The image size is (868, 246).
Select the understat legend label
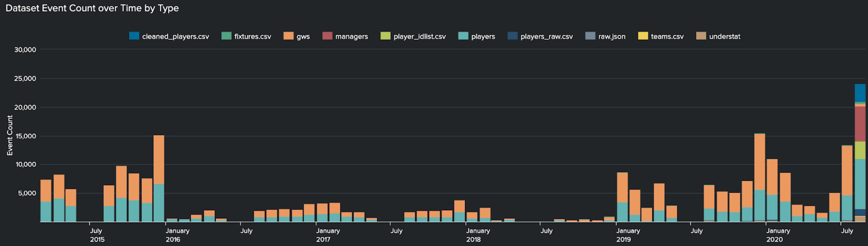pyautogui.click(x=725, y=36)
